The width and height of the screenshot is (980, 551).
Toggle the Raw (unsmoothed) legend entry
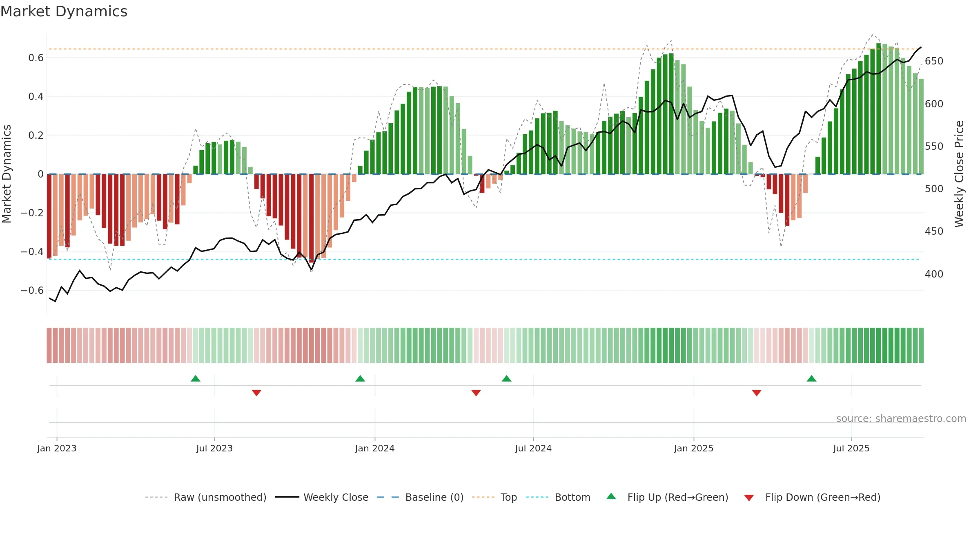[206, 497]
